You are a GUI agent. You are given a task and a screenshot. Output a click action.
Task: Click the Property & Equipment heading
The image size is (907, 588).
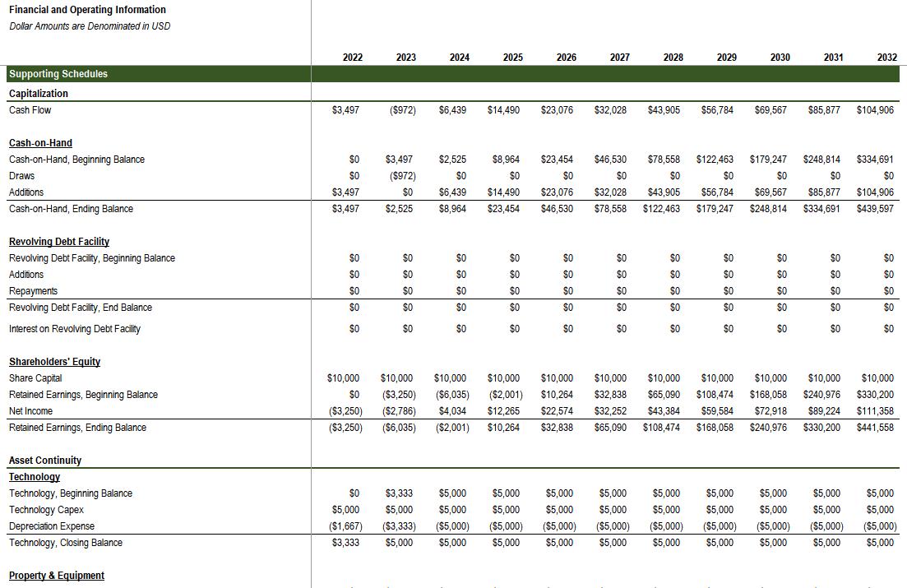[x=57, y=576]
